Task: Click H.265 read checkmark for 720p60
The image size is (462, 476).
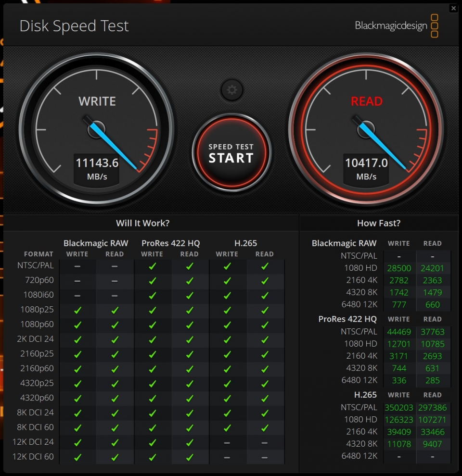Action: pyautogui.click(x=265, y=281)
